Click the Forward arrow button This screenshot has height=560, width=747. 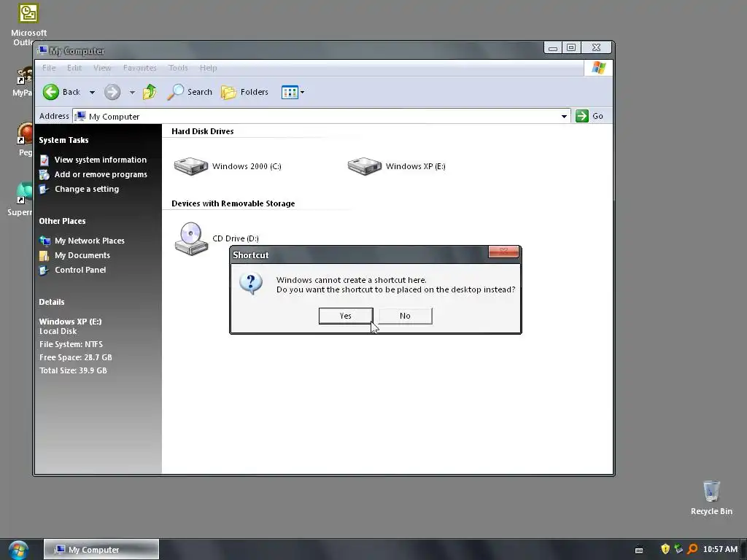pyautogui.click(x=112, y=92)
